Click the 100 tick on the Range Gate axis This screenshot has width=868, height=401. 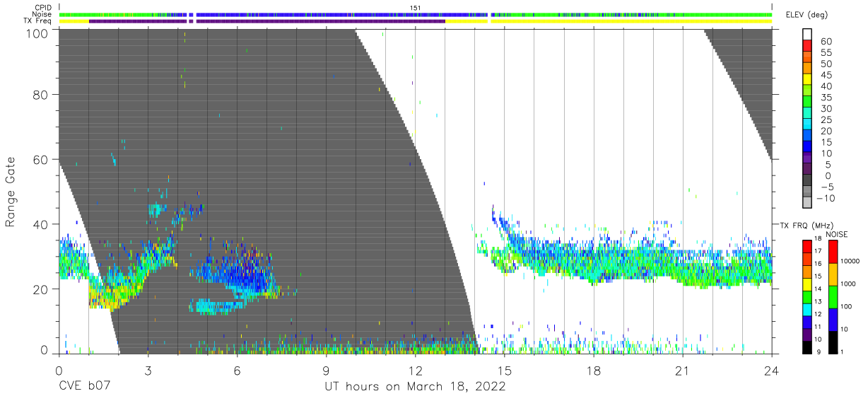pyautogui.click(x=38, y=33)
